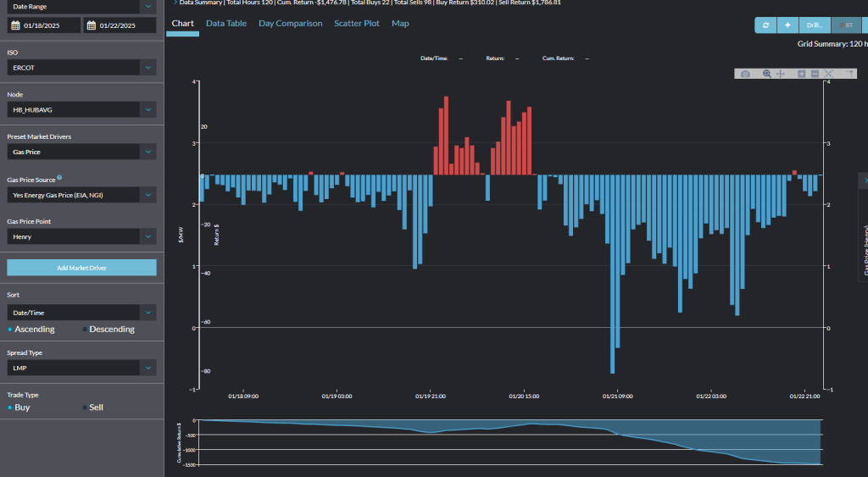Select the magnifier zoom tool

point(767,75)
